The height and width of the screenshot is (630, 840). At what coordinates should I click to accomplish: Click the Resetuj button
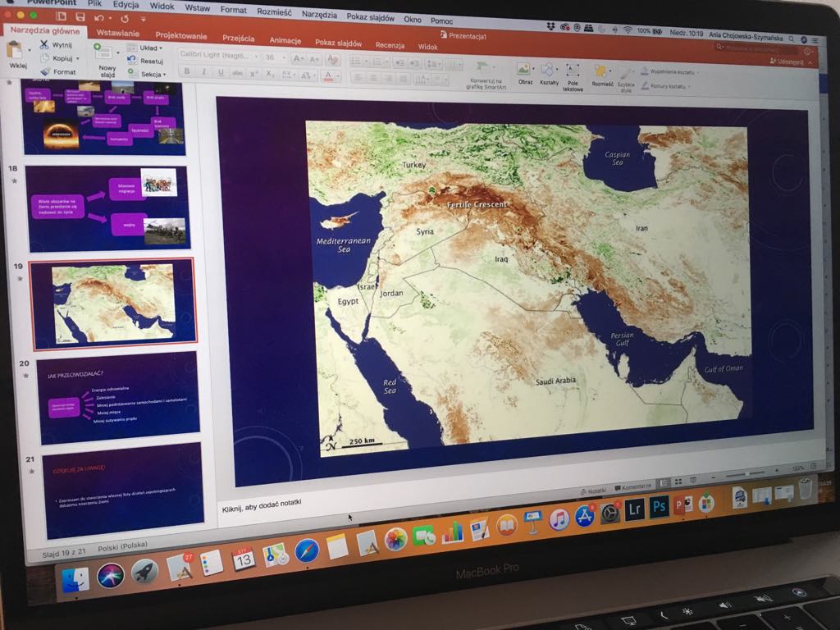click(x=148, y=61)
